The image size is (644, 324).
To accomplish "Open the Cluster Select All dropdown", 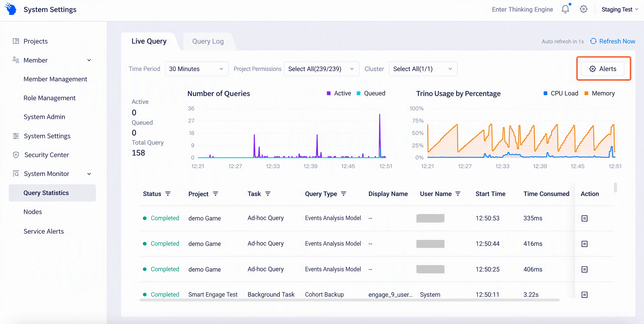I will click(423, 69).
